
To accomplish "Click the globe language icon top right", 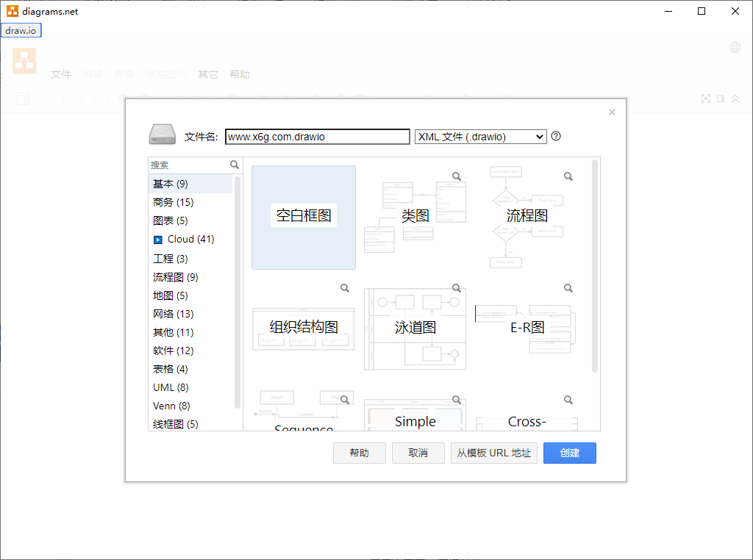I will click(735, 46).
